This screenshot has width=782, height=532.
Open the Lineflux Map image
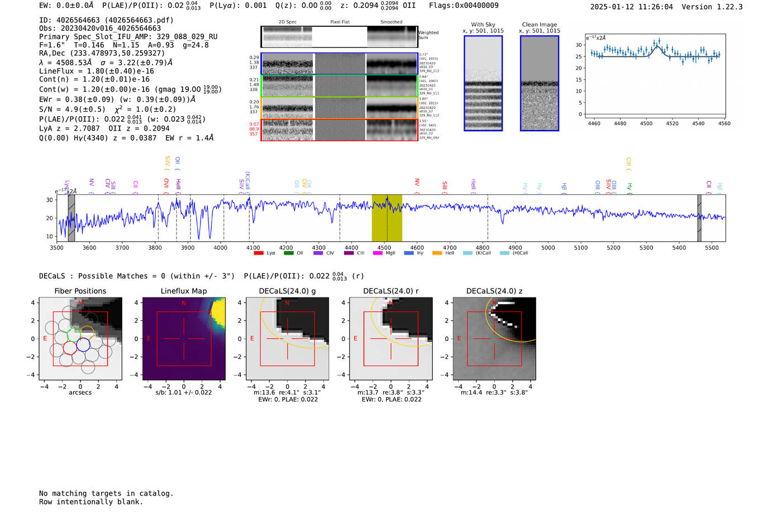184,339
